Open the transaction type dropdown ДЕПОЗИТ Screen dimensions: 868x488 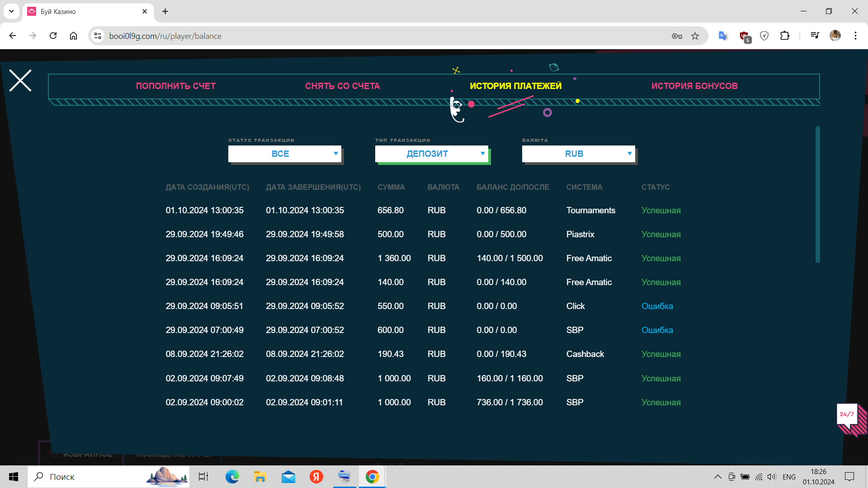[432, 154]
